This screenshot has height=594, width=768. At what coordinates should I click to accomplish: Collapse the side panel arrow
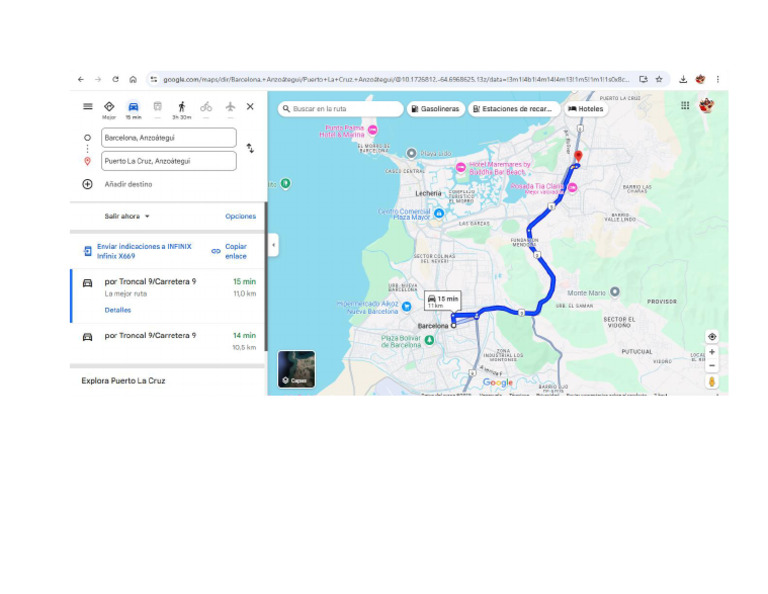tap(273, 245)
